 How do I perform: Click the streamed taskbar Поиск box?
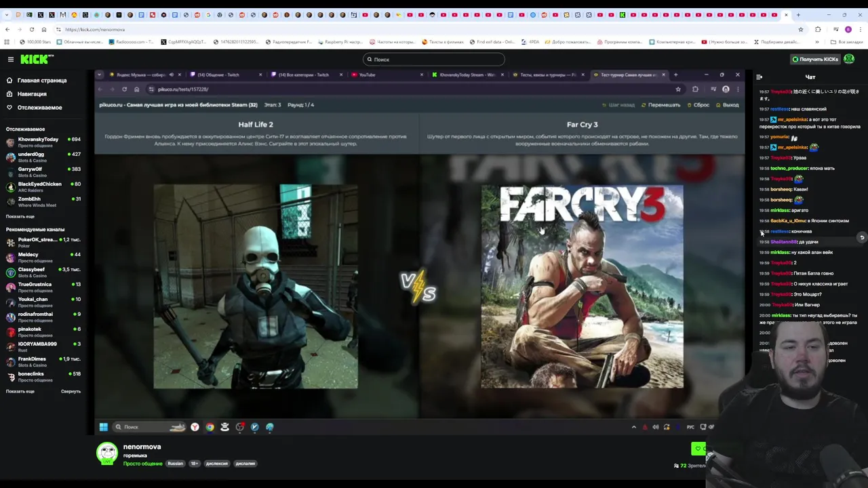[x=149, y=427]
